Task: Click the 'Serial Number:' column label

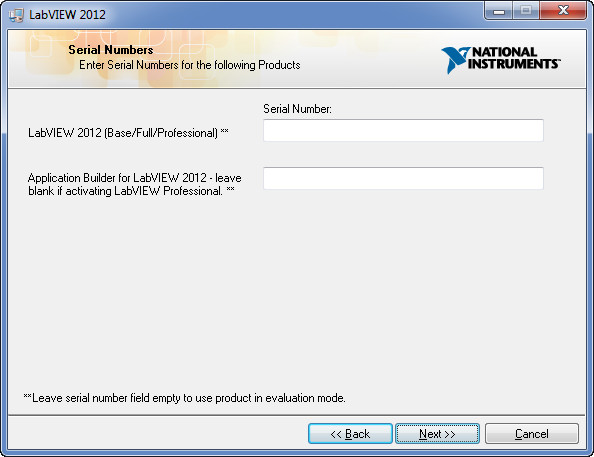Action: 297,109
